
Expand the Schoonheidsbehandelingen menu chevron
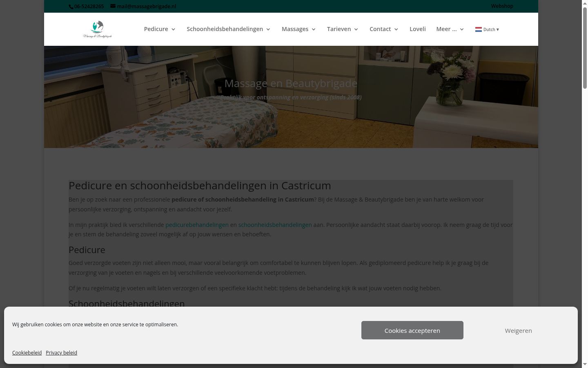pyautogui.click(x=268, y=29)
